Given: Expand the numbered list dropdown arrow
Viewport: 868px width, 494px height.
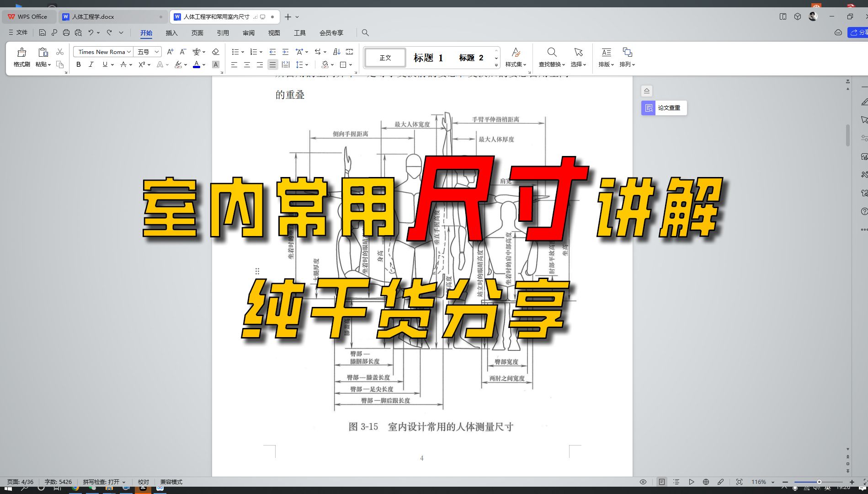Looking at the screenshot, I should coord(261,52).
